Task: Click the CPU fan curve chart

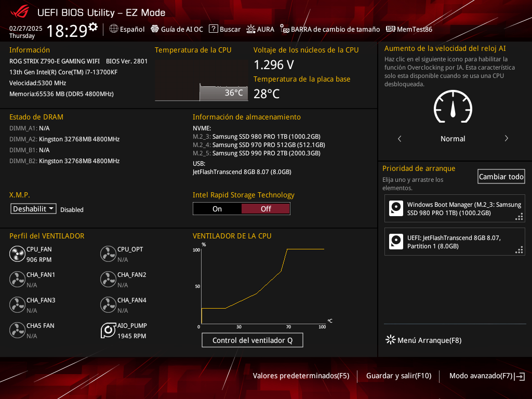Action: tap(262, 286)
